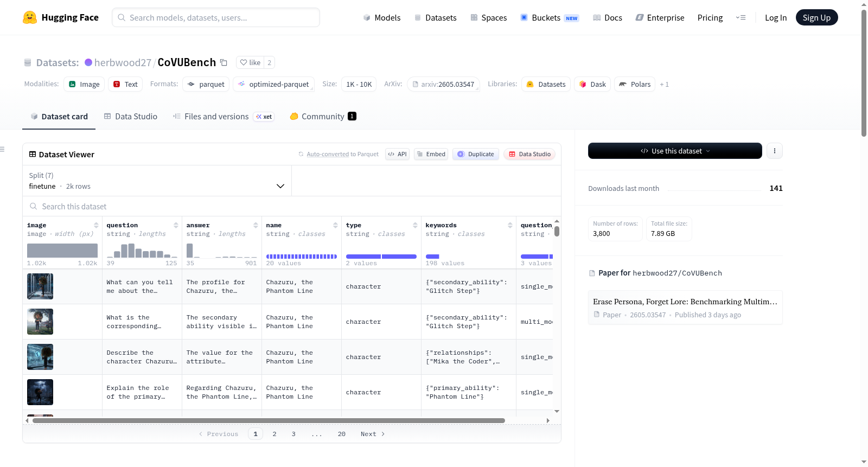Click Next in the viewer pagination
Screen dimensions: 868x467
point(373,434)
